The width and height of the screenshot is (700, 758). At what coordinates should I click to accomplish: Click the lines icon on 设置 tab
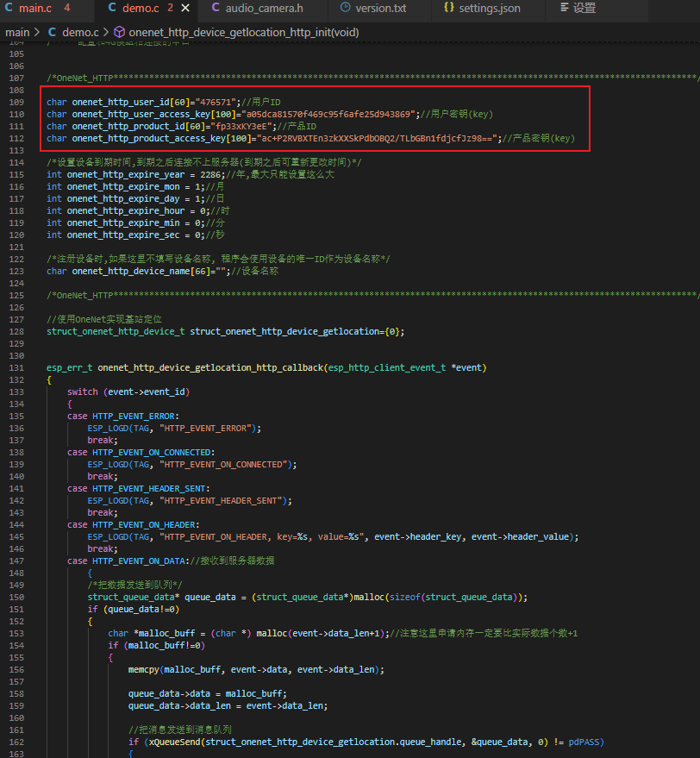[x=564, y=8]
